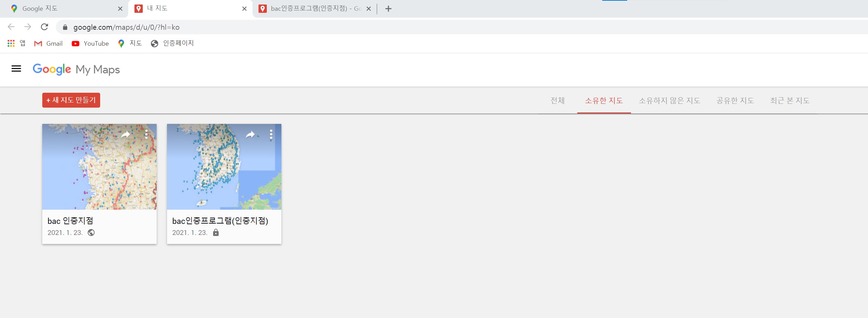Switch to the bac인증프로그램(인증지점) browser tab
Image resolution: width=868 pixels, height=318 pixels.
point(315,9)
